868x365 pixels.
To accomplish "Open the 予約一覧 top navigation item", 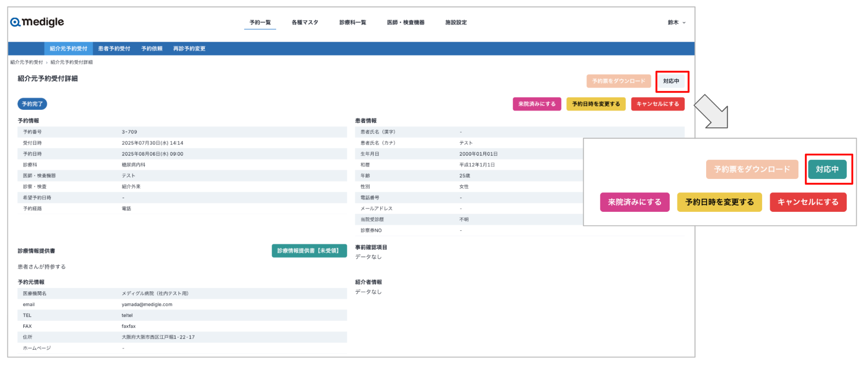I will (x=260, y=22).
